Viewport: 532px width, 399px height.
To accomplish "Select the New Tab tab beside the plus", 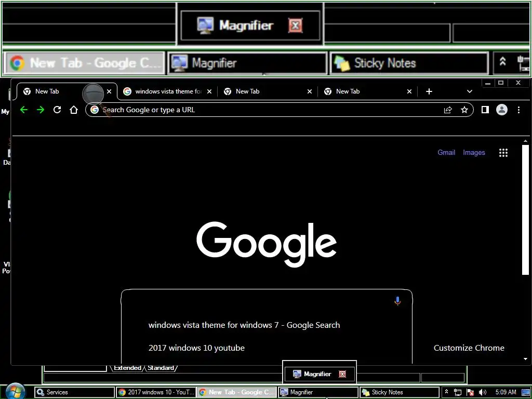I will click(x=368, y=91).
